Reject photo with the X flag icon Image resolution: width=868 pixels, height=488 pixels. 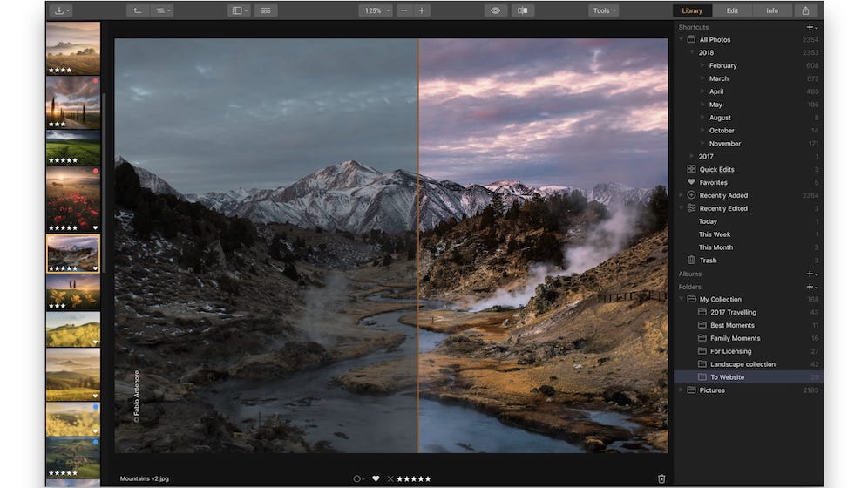(390, 478)
